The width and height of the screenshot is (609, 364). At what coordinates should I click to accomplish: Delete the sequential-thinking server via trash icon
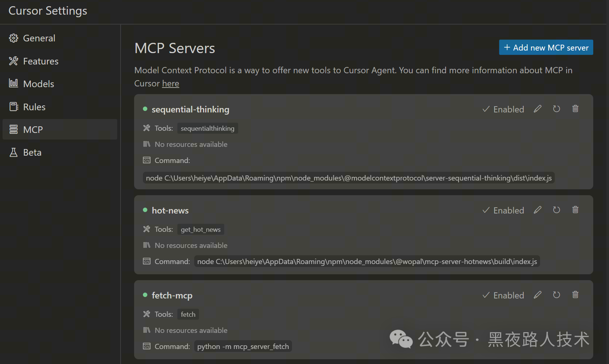[x=575, y=109]
